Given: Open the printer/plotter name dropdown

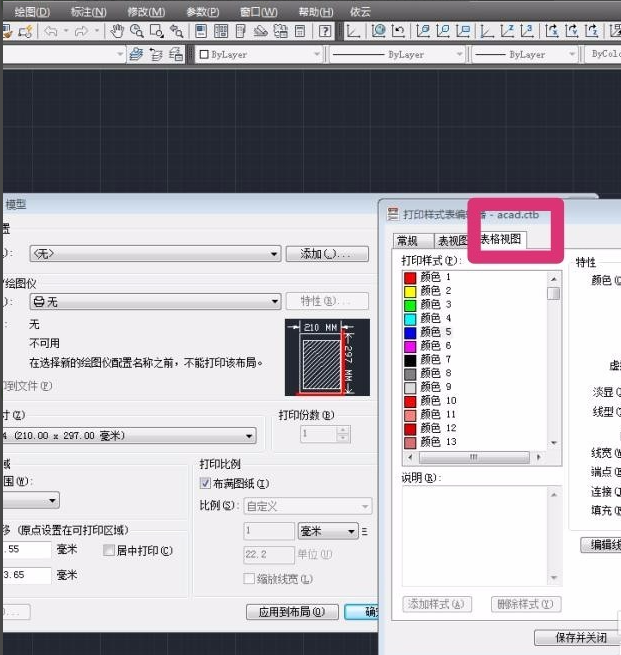Looking at the screenshot, I should [x=154, y=301].
